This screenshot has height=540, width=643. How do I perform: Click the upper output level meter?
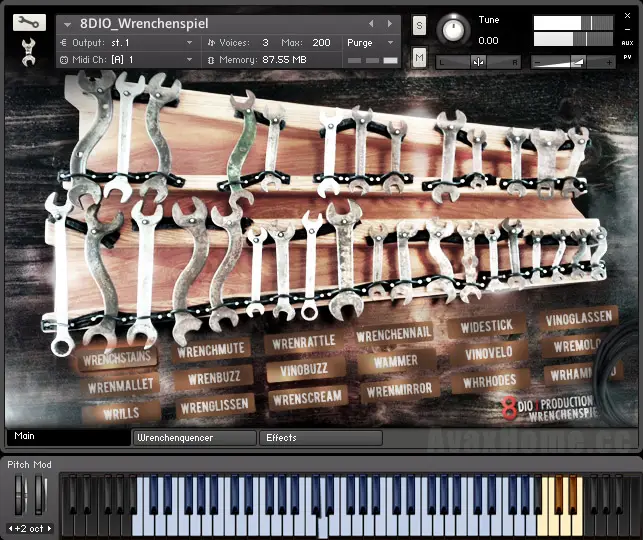pos(573,23)
